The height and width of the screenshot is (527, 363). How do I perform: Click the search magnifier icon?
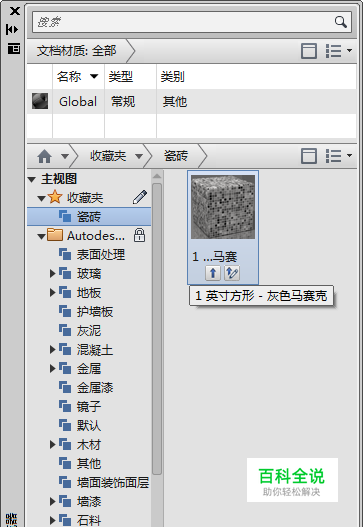tap(340, 22)
